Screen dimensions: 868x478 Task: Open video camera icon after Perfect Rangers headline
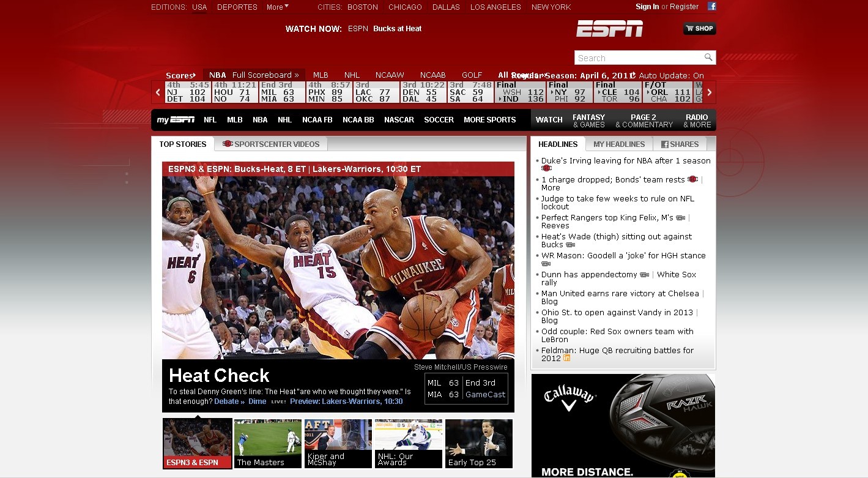pyautogui.click(x=680, y=218)
